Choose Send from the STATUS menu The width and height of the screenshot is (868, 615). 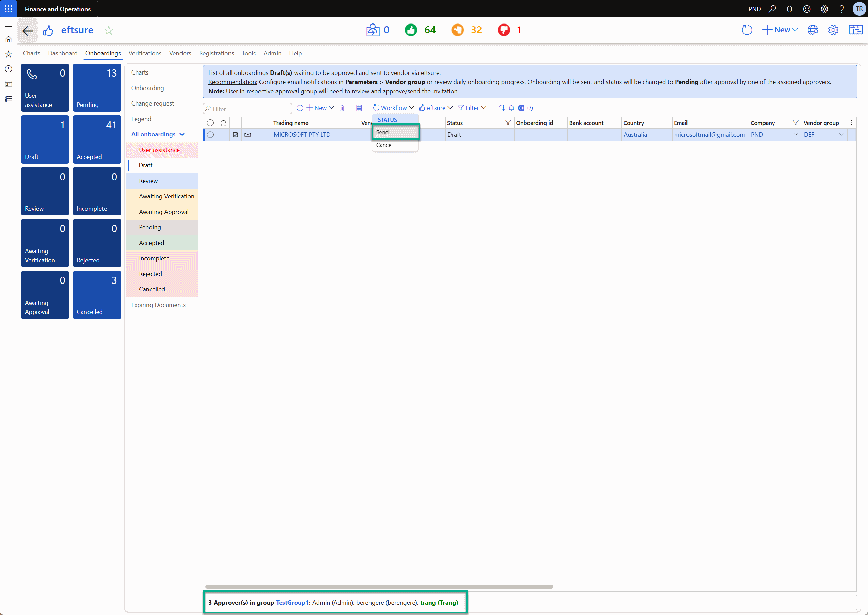(x=395, y=132)
